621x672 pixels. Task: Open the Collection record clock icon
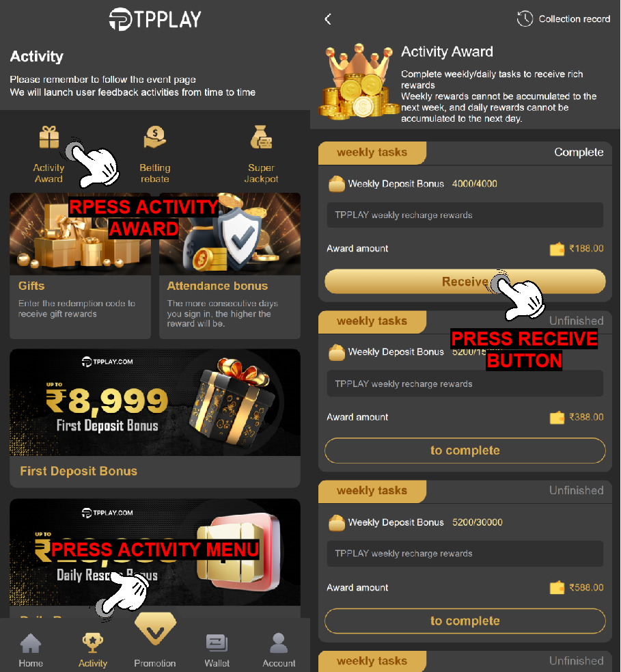[525, 19]
